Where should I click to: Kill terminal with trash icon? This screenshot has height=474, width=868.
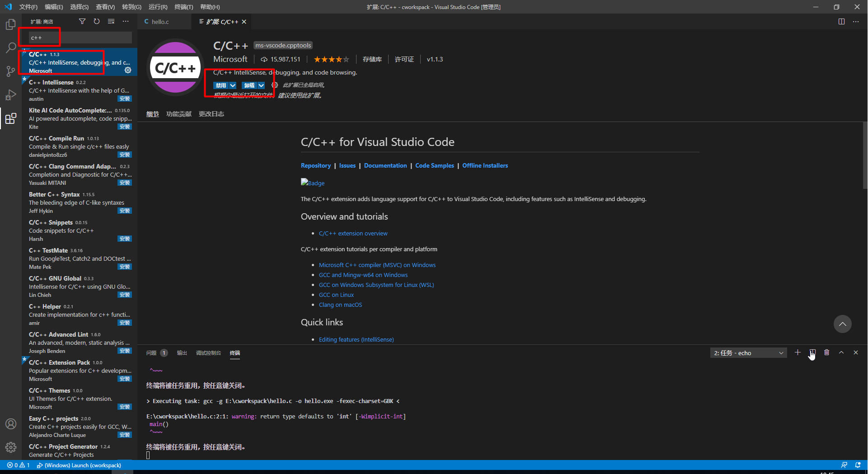tap(827, 352)
